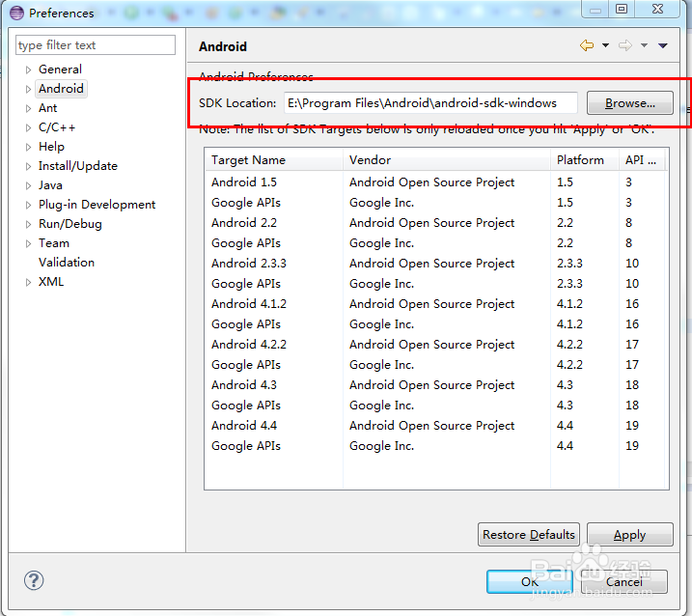Sort by Vendor column header
Viewport: 692px width, 616px height.
click(447, 160)
